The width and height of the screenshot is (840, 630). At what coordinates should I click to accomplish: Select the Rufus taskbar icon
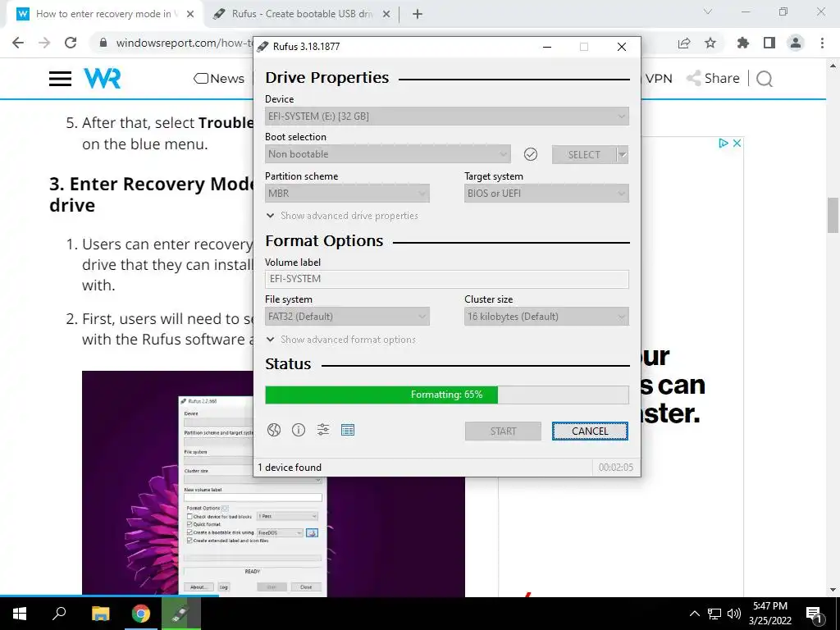[181, 614]
